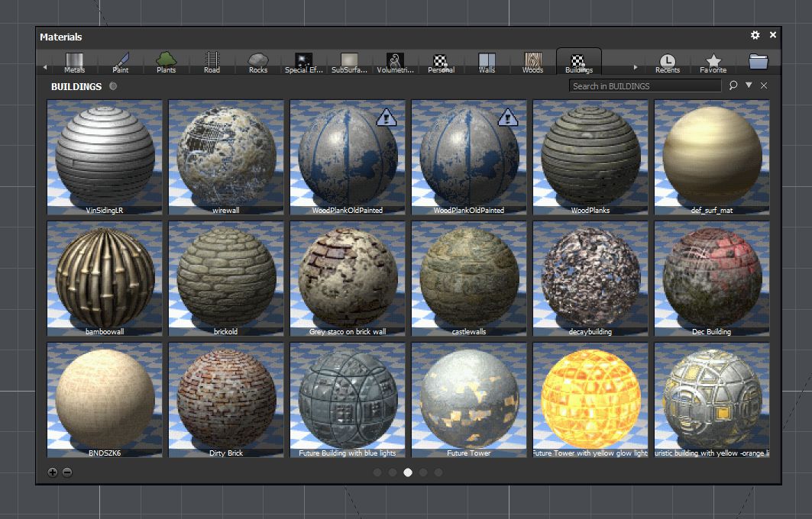Open the Rocks material category

click(258, 63)
